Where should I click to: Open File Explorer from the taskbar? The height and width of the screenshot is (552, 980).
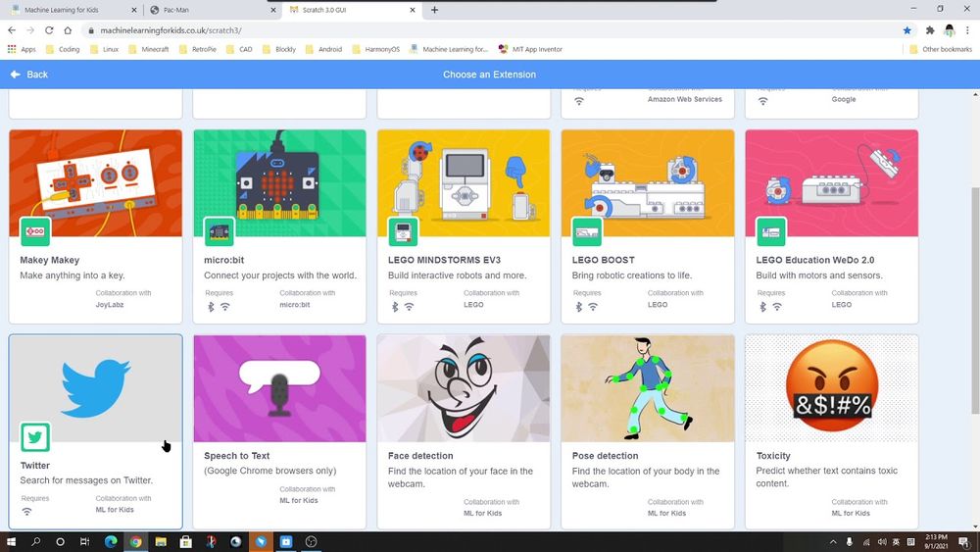(161, 542)
